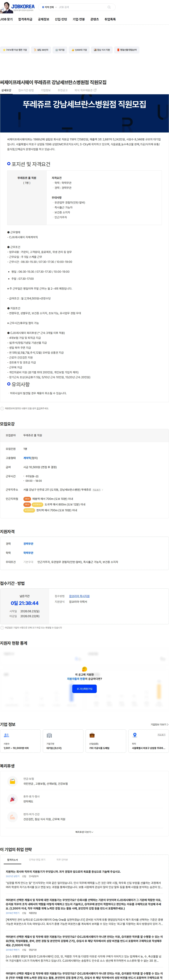The image size is (169, 980).
Task: Open the 2019년 하반기 제품영업 essay entry
Action: coord(84,912)
